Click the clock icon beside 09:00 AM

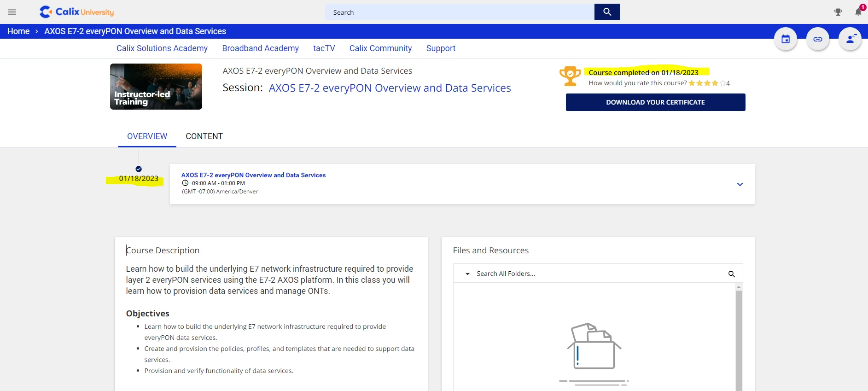coord(185,183)
